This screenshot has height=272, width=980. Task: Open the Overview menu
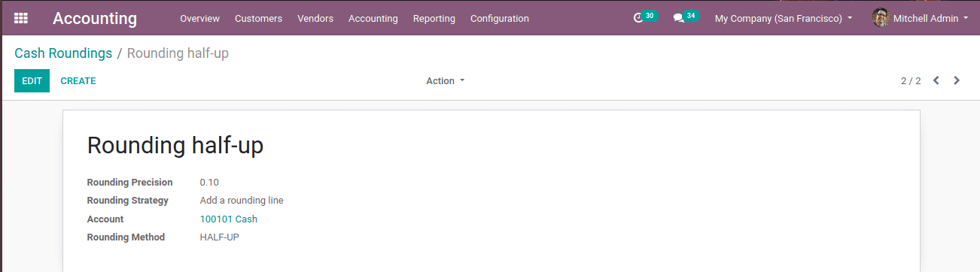[199, 18]
